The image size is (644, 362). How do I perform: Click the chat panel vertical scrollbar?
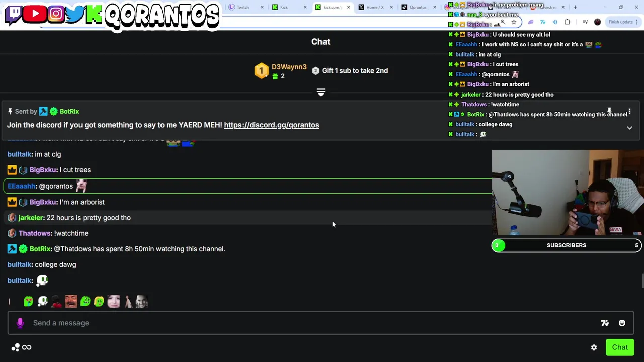coord(642,282)
